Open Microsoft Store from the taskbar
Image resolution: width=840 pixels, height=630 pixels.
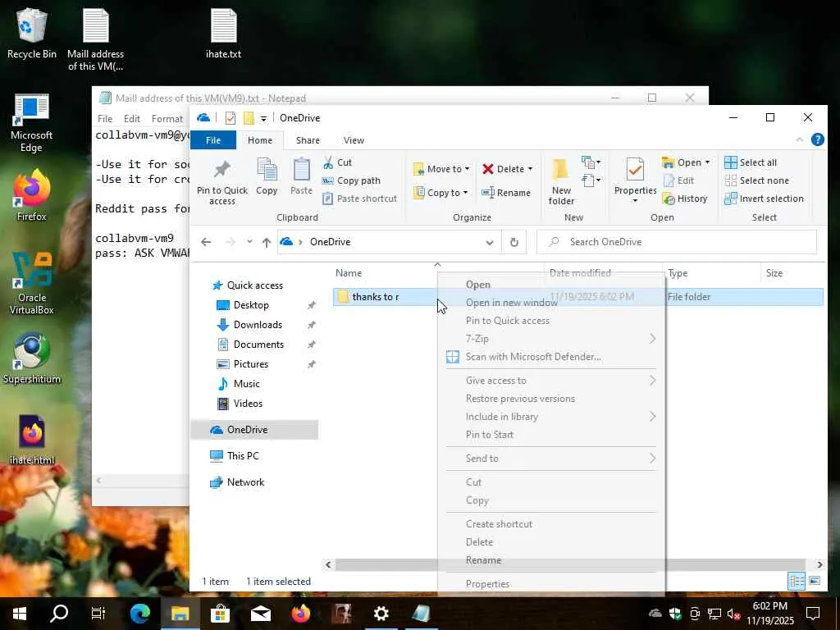[x=220, y=614]
